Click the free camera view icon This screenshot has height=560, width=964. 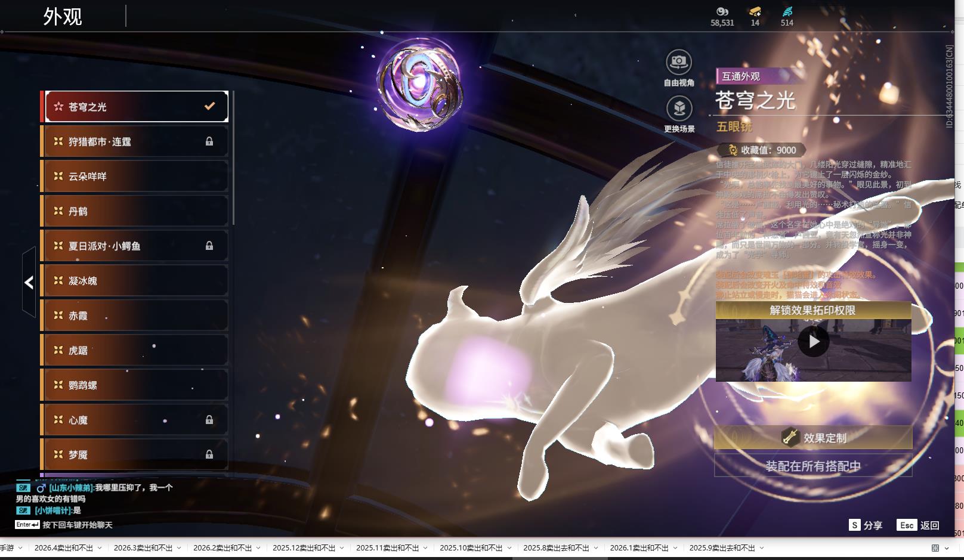[678, 62]
